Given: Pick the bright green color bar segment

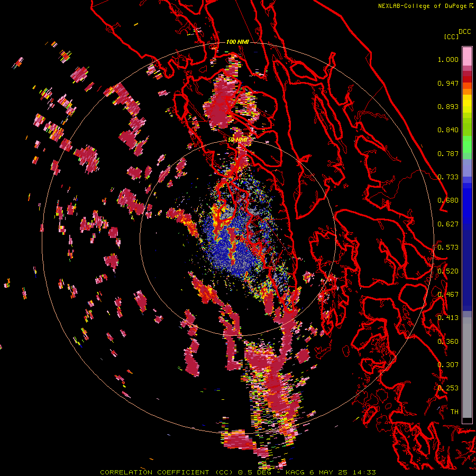Looking at the screenshot, I should pos(467,144).
